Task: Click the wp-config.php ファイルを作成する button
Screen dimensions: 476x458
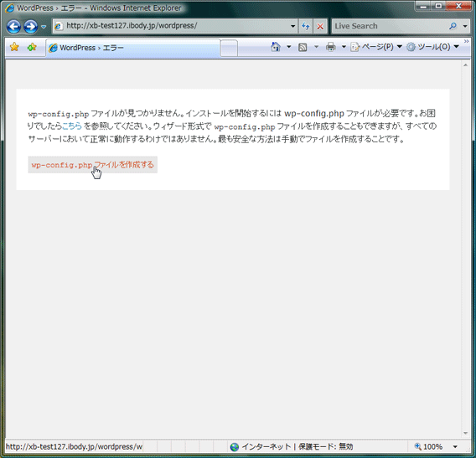Action: 92,165
